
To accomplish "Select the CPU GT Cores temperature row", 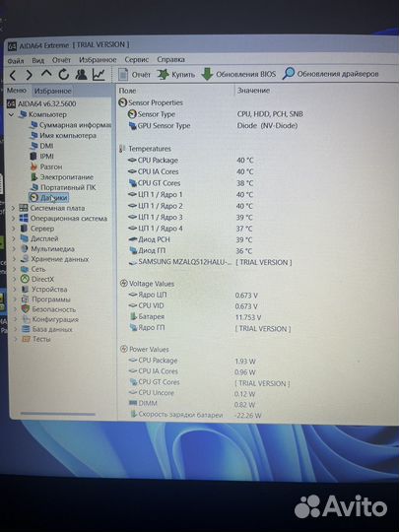I will click(191, 183).
